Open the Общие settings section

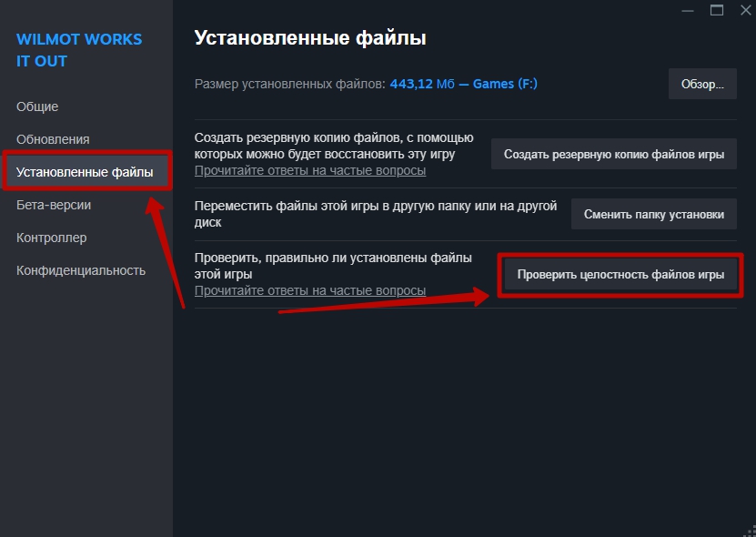[x=37, y=106]
